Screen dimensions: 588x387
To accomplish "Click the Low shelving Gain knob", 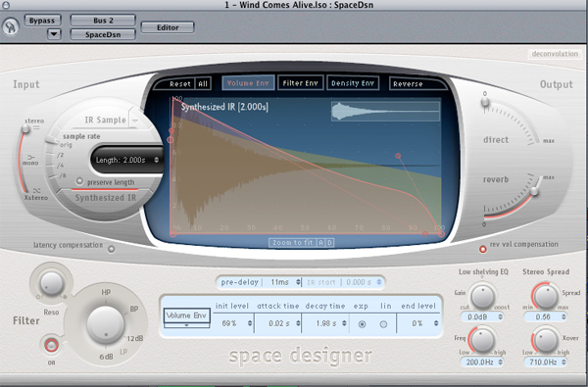I will click(x=482, y=296).
